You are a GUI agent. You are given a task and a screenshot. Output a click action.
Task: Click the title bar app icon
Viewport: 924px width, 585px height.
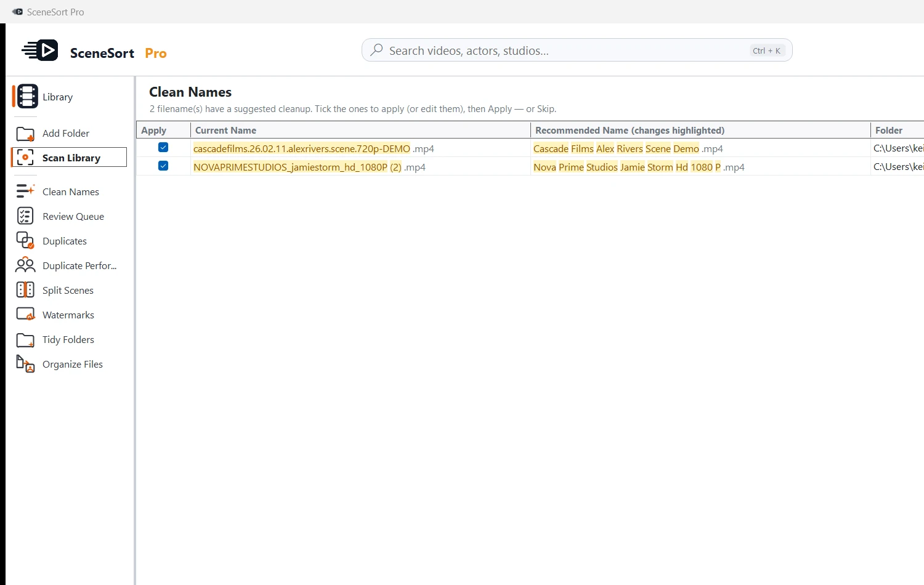(17, 12)
